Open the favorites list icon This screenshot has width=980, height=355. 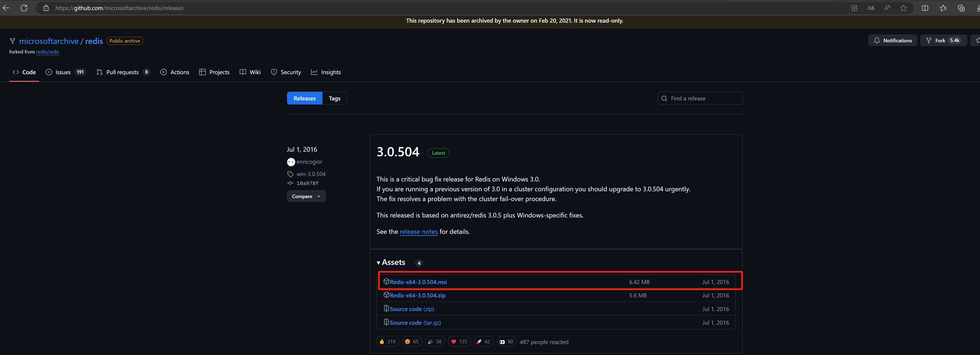click(943, 8)
